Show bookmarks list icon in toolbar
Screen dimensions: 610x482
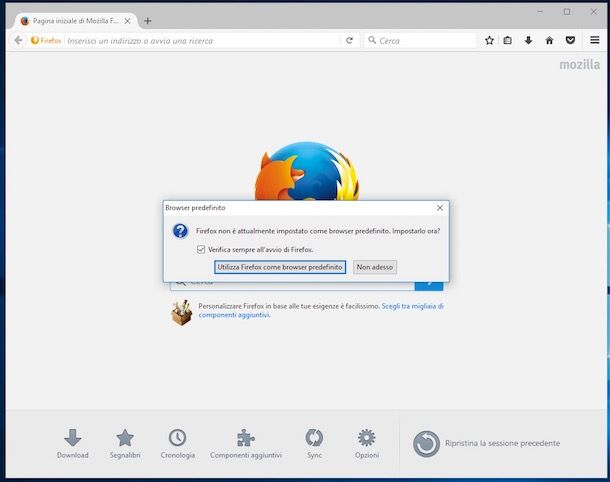coord(508,40)
